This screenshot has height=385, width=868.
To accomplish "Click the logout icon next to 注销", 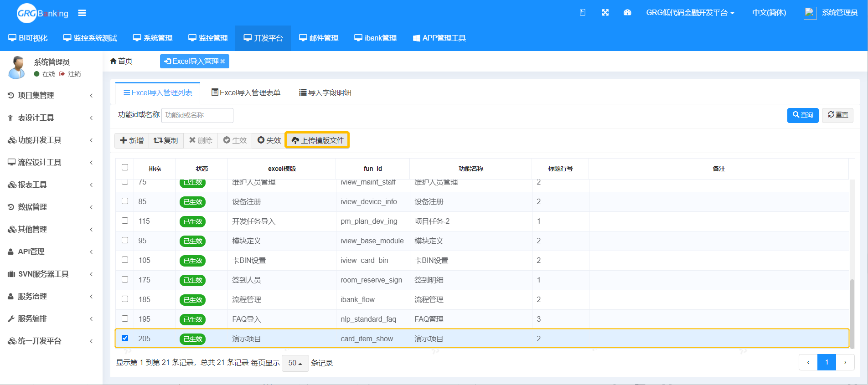I will tap(62, 74).
